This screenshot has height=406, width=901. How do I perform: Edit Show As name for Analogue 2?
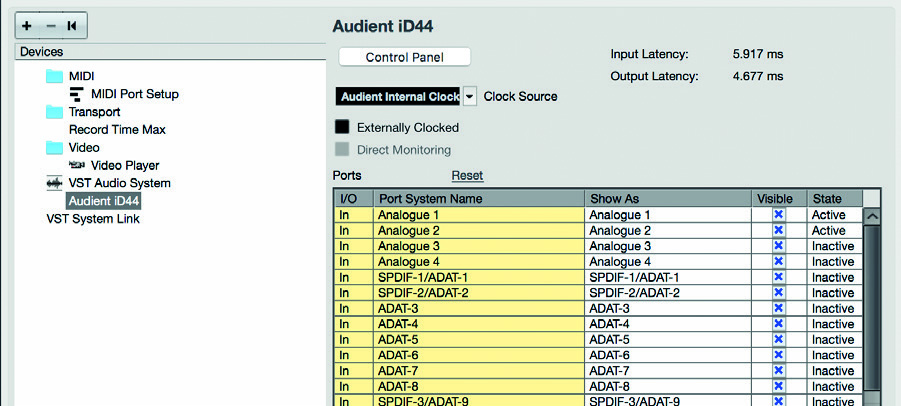pyautogui.click(x=668, y=230)
